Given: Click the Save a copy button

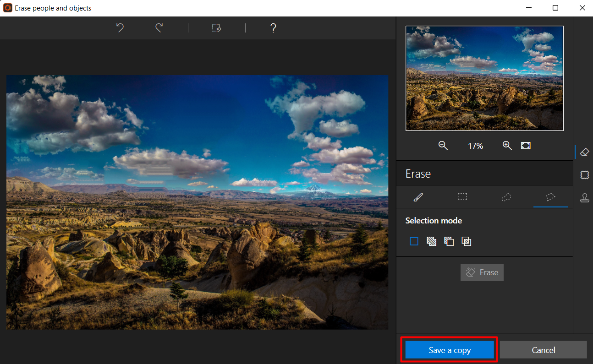Looking at the screenshot, I should 450,350.
